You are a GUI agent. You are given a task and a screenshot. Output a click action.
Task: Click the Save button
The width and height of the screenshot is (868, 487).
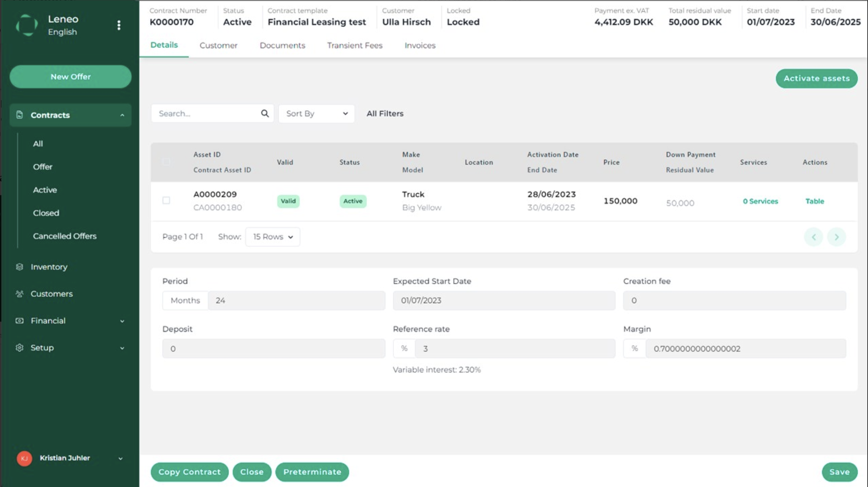point(840,472)
